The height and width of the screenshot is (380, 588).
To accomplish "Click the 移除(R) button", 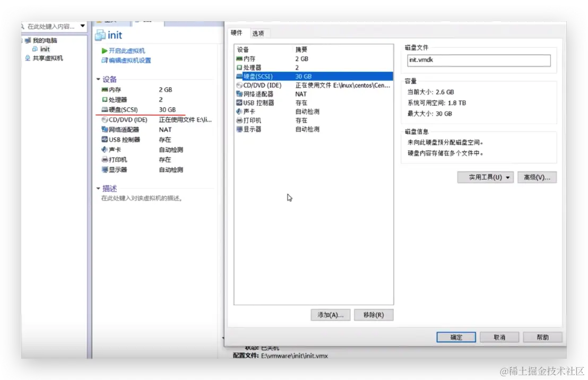I will [374, 315].
